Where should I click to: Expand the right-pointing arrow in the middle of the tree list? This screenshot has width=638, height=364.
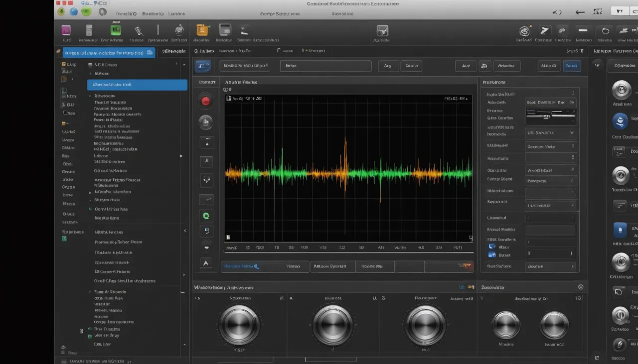click(181, 156)
